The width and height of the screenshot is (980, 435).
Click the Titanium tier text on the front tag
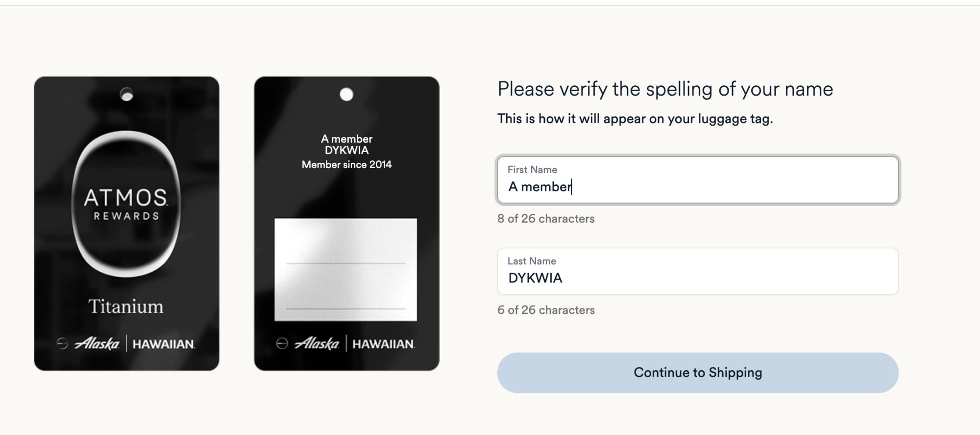(x=126, y=307)
